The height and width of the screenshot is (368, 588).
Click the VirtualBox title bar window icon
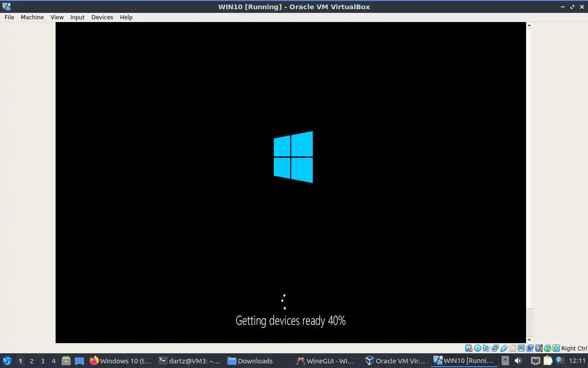(6, 6)
